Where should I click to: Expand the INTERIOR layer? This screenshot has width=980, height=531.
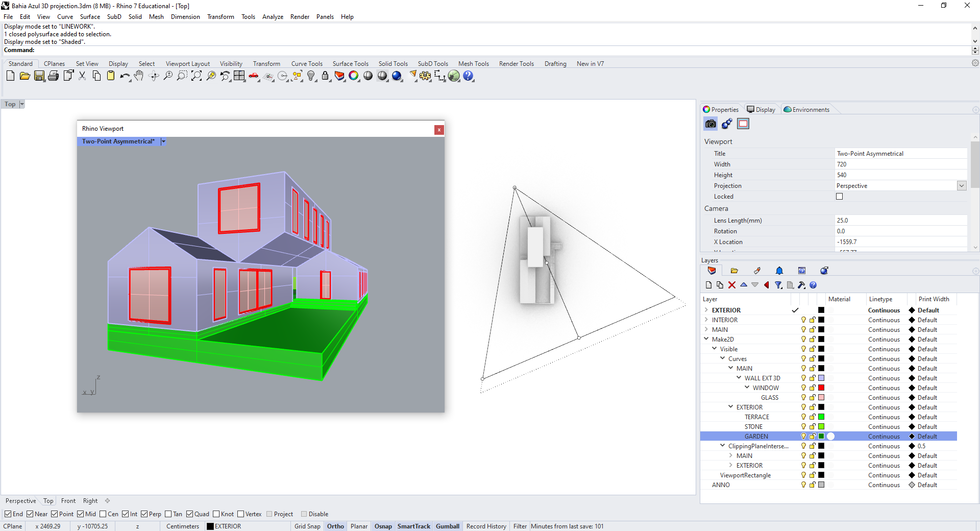tap(706, 320)
